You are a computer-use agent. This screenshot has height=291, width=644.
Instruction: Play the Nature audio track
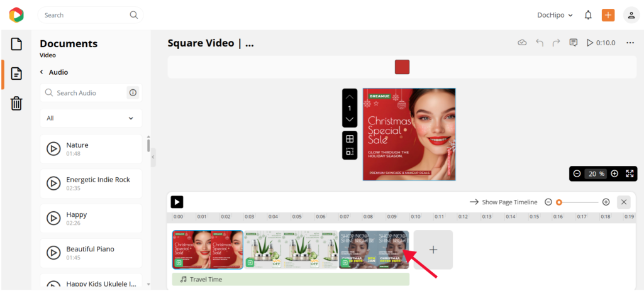point(53,148)
